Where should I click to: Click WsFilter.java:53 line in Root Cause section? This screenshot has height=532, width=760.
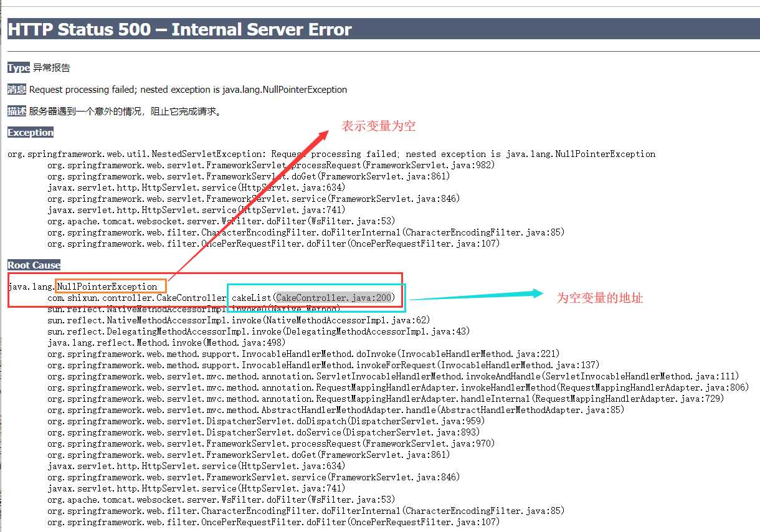[x=221, y=500]
